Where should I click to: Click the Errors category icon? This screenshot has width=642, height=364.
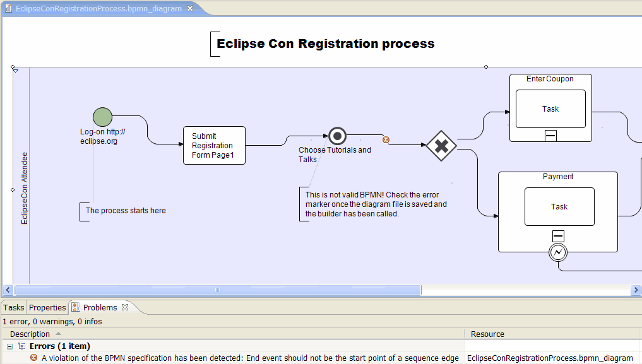pos(21,346)
